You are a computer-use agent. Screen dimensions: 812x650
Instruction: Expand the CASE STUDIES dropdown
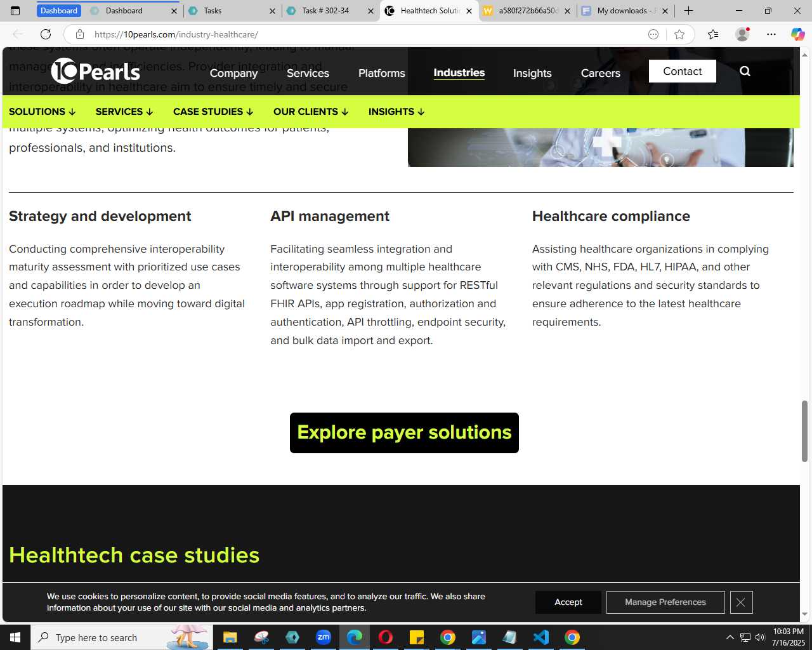tap(213, 112)
